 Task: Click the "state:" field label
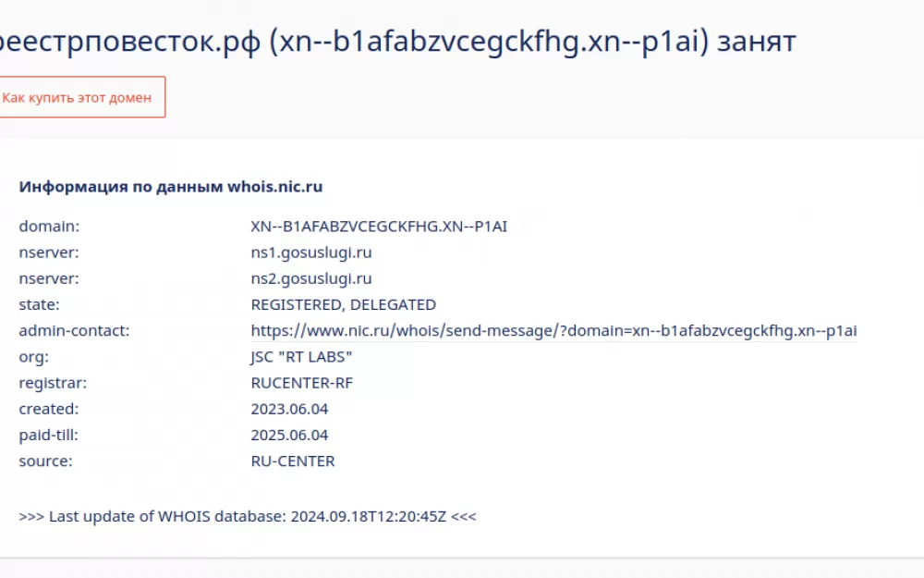39,304
